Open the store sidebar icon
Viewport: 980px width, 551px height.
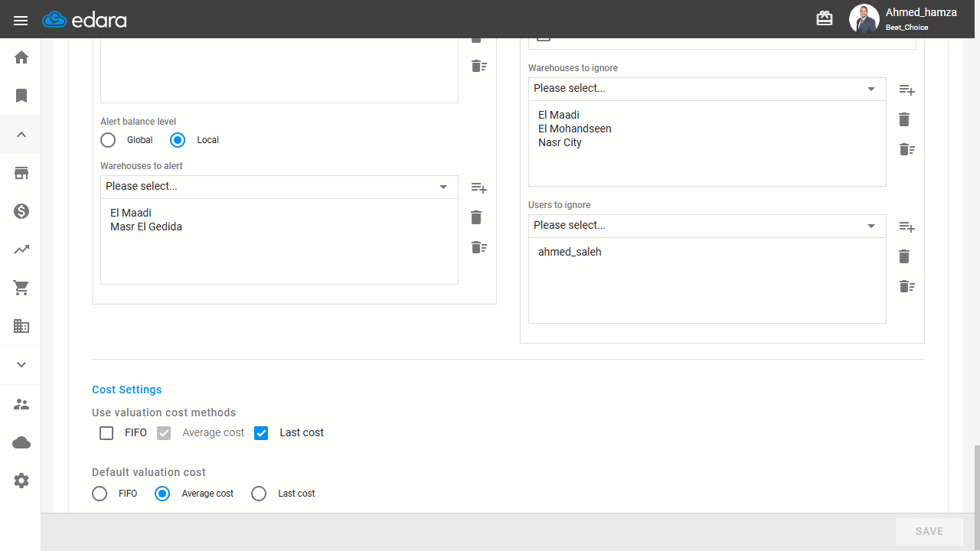(21, 173)
